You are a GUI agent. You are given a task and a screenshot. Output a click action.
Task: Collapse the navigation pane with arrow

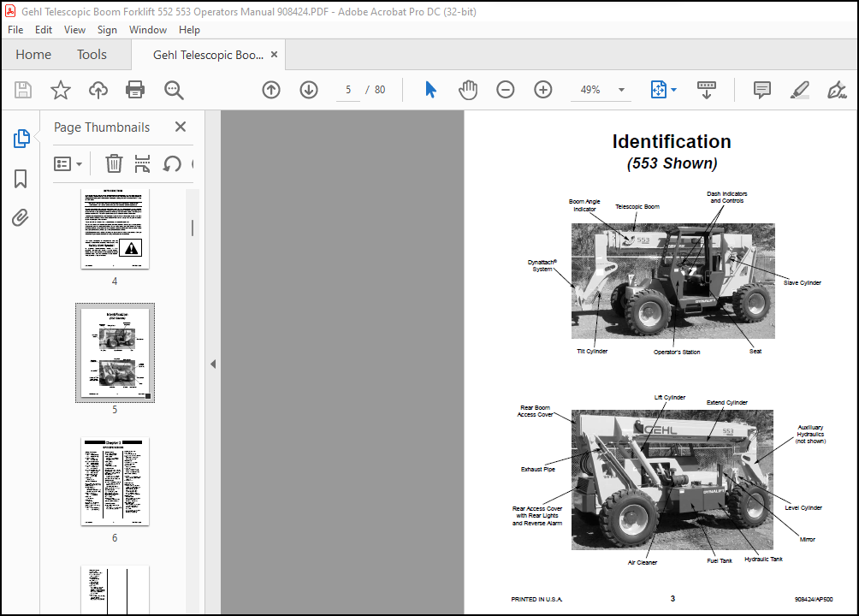pyautogui.click(x=213, y=364)
